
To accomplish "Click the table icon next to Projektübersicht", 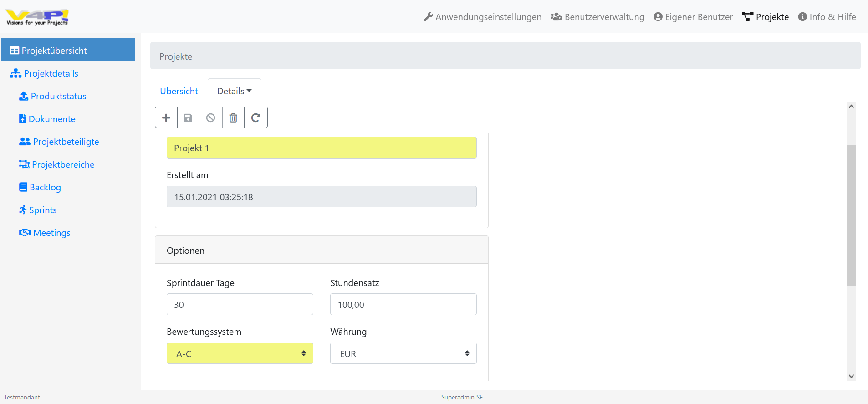I will [15, 51].
